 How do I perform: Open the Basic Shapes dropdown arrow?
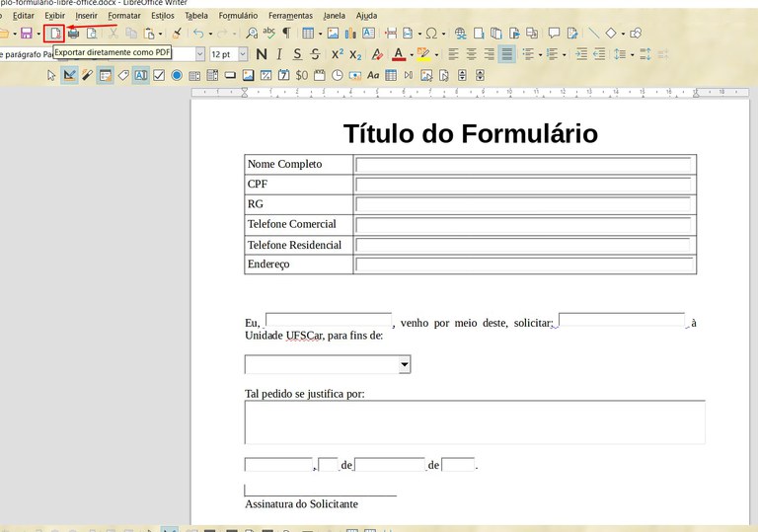click(x=623, y=34)
